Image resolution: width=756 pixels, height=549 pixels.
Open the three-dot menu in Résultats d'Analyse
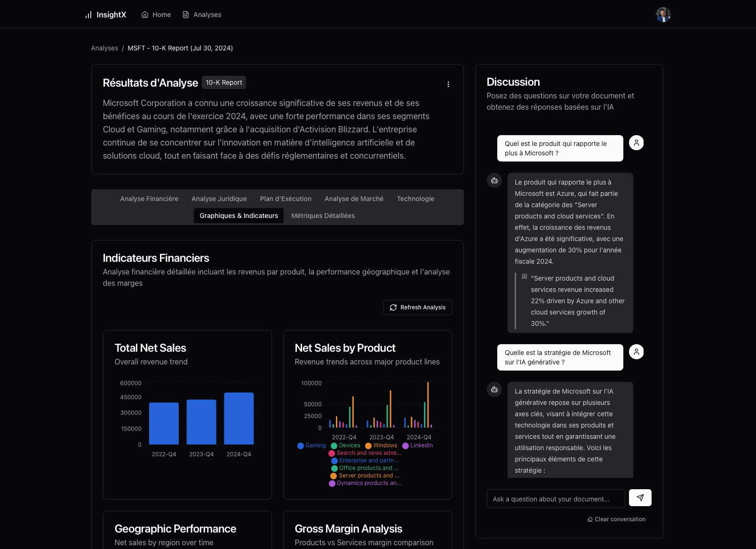448,84
